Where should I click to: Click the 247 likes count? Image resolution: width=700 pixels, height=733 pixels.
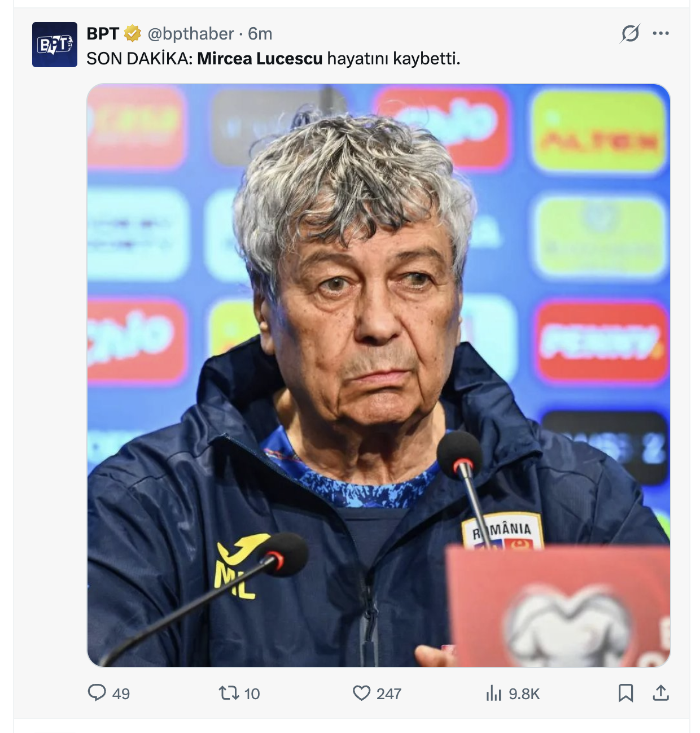389,693
